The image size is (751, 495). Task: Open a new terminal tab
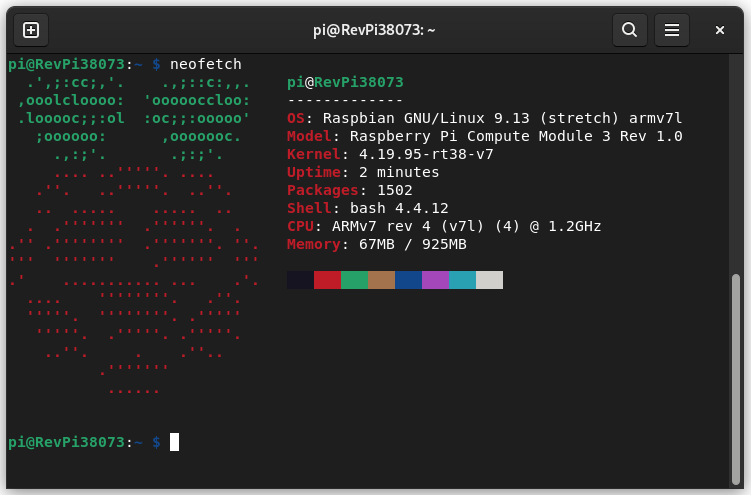31,30
